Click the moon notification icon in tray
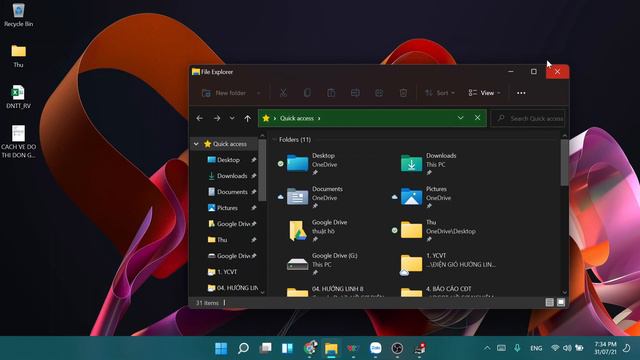 [627, 348]
